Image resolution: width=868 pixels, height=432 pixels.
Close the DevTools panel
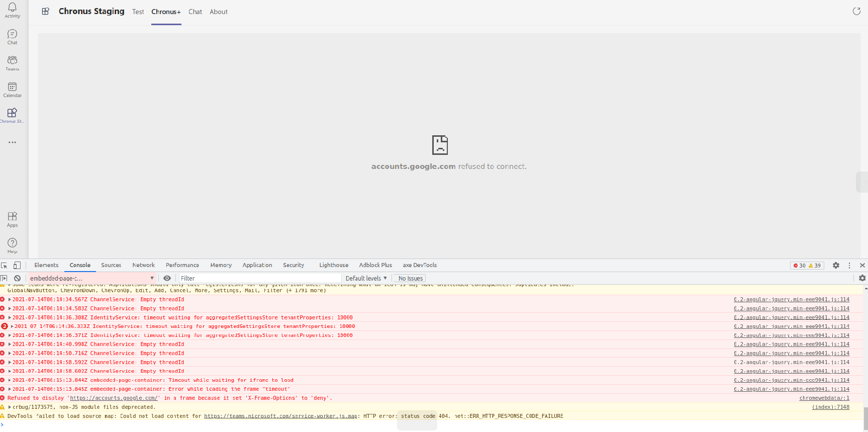(862, 265)
